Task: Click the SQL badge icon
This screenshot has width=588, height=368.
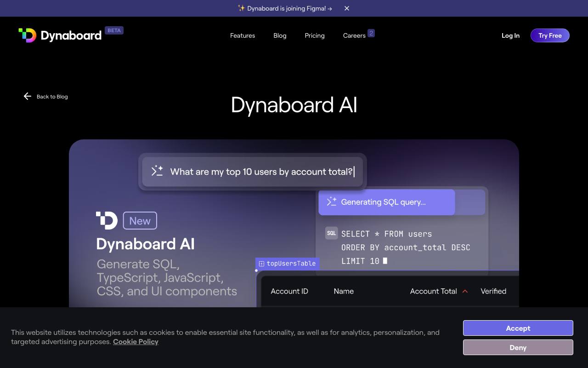Action: pos(332,233)
